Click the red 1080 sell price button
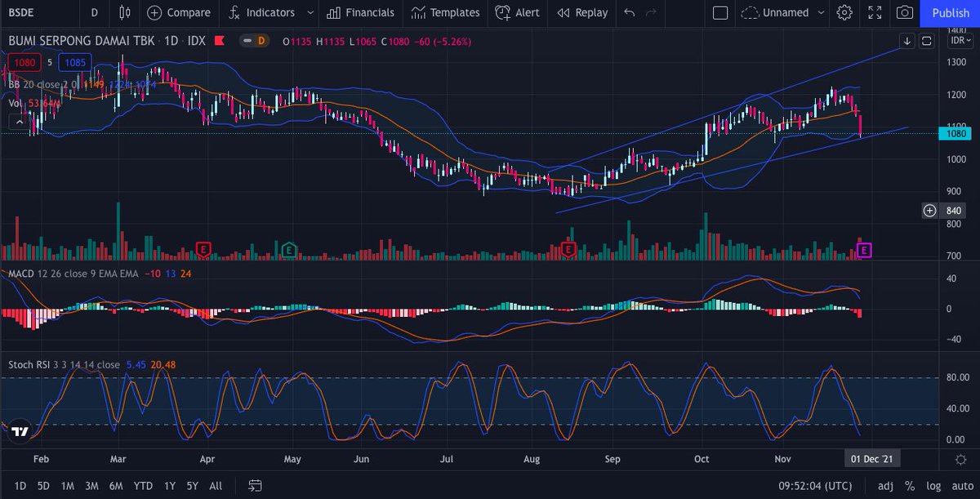Viewport: 980px width, 499px height. pos(23,62)
